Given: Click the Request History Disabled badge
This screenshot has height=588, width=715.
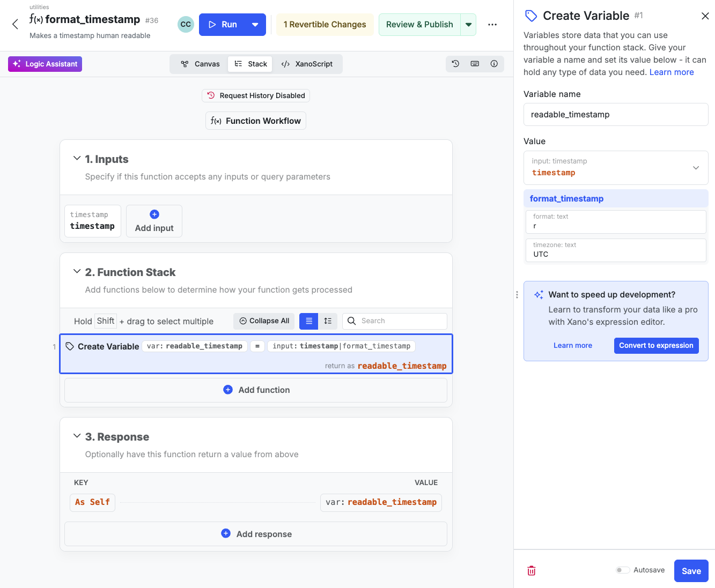Looking at the screenshot, I should 256,95.
